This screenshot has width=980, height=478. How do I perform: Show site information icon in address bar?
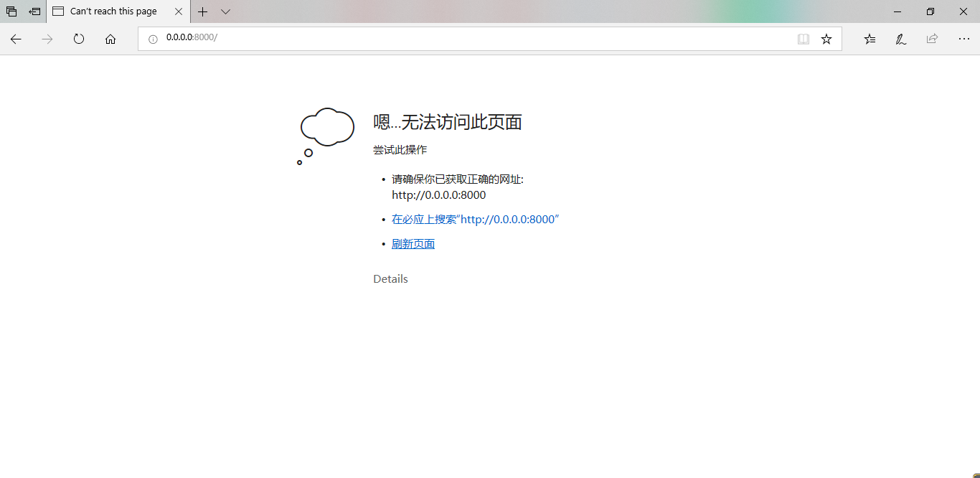point(153,39)
